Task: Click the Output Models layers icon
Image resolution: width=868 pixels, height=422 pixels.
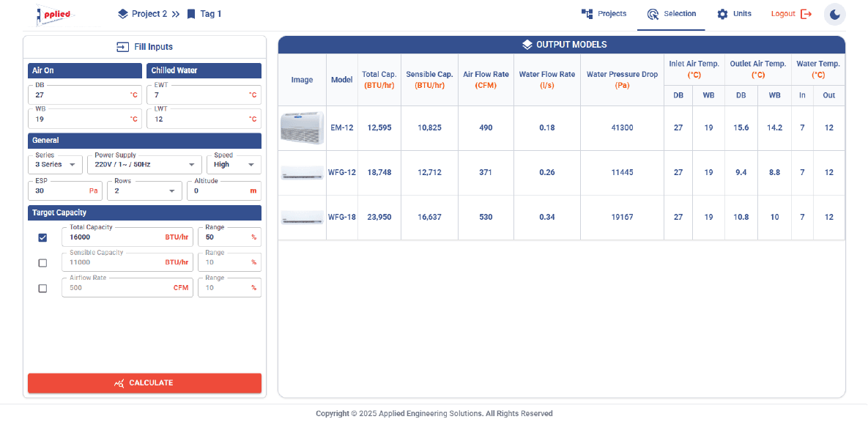Action: 527,45
